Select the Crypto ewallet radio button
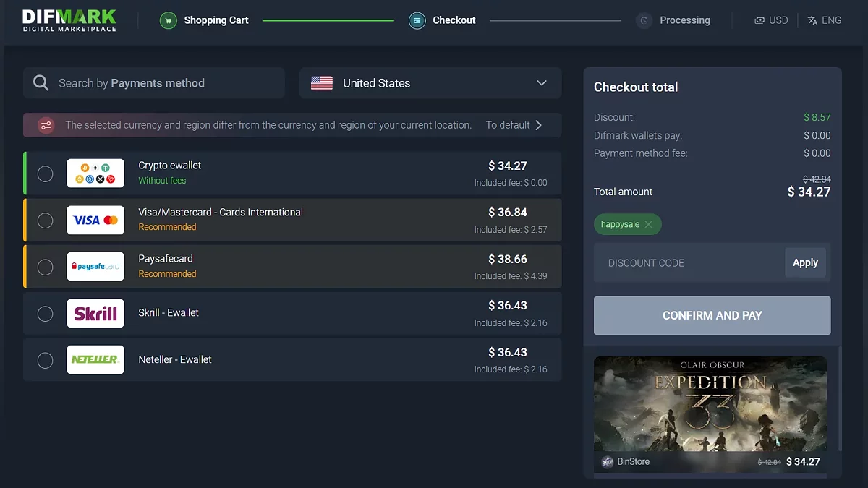This screenshot has height=488, width=868. coord(45,174)
